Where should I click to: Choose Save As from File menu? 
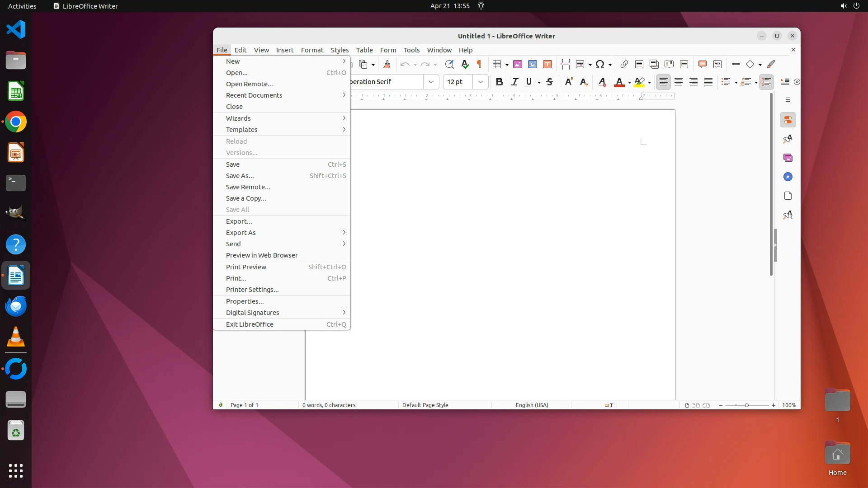point(240,176)
